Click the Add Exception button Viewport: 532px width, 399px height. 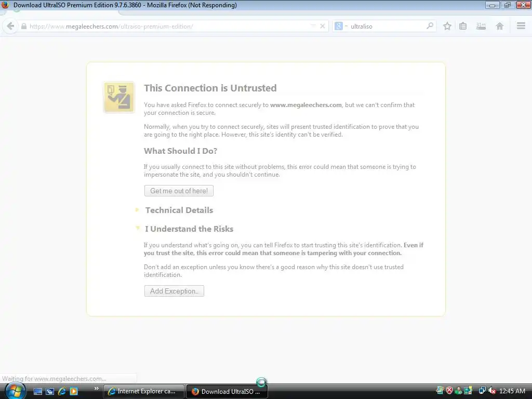click(x=174, y=291)
